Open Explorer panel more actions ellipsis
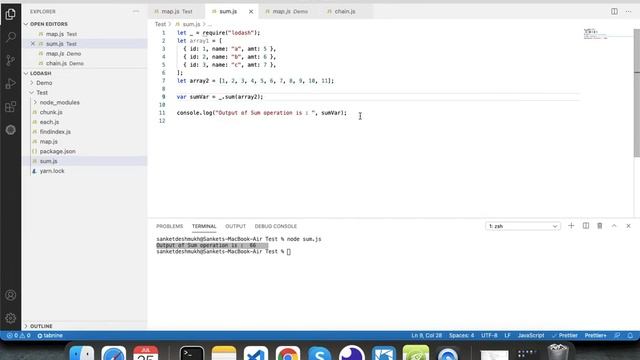 (136, 11)
